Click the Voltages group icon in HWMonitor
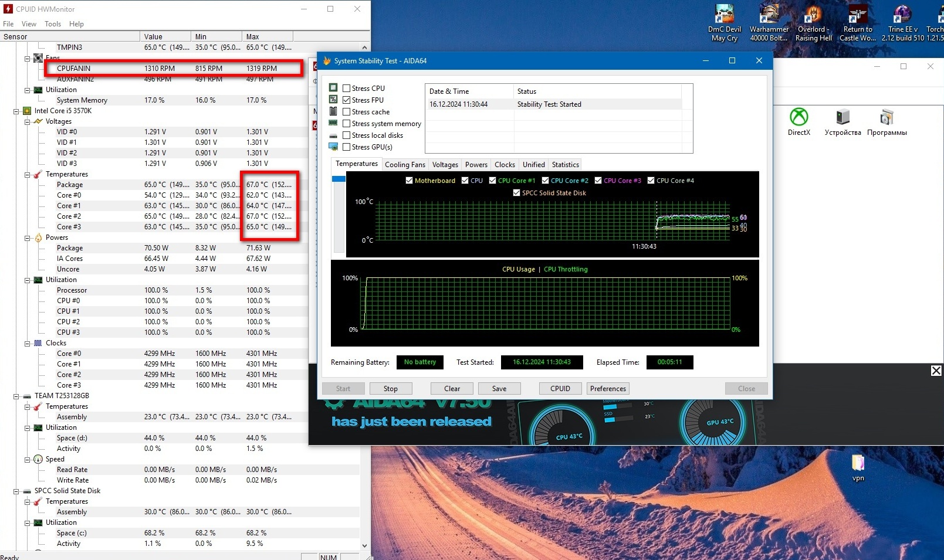This screenshot has width=944, height=560. click(x=38, y=121)
